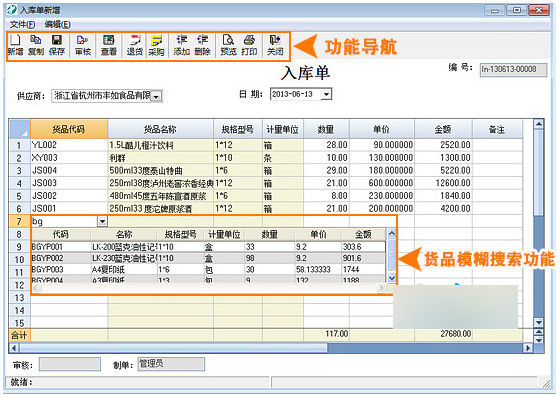Open the 查看 (View) toolbar icon
This screenshot has width=560, height=398.
(x=109, y=45)
